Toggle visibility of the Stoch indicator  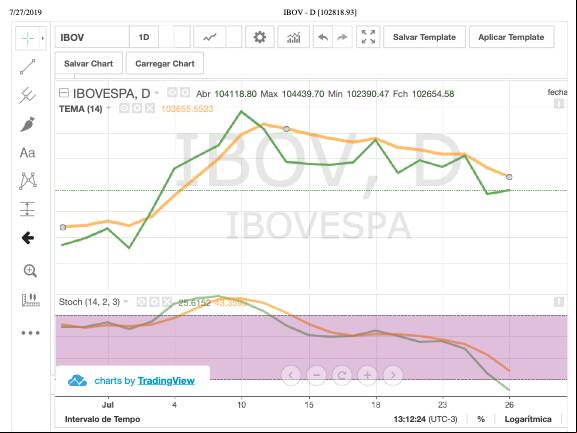(141, 302)
